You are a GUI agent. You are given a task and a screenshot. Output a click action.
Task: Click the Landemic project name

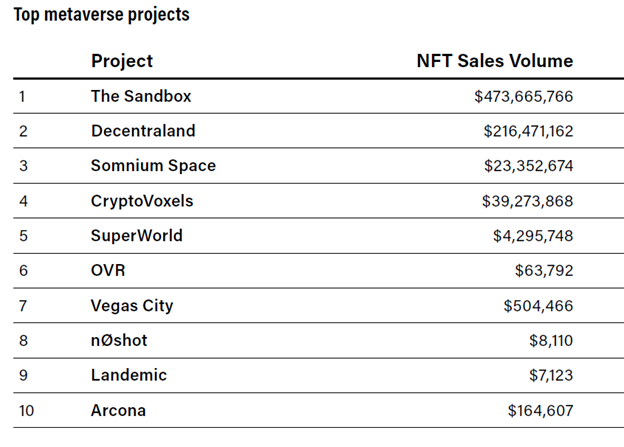tap(129, 375)
